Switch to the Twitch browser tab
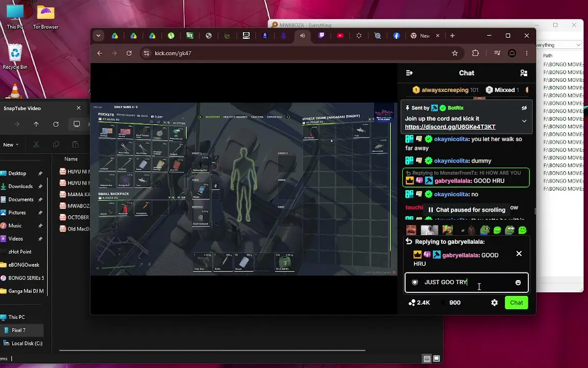Viewport: 588px width, 368px height. tap(322, 36)
